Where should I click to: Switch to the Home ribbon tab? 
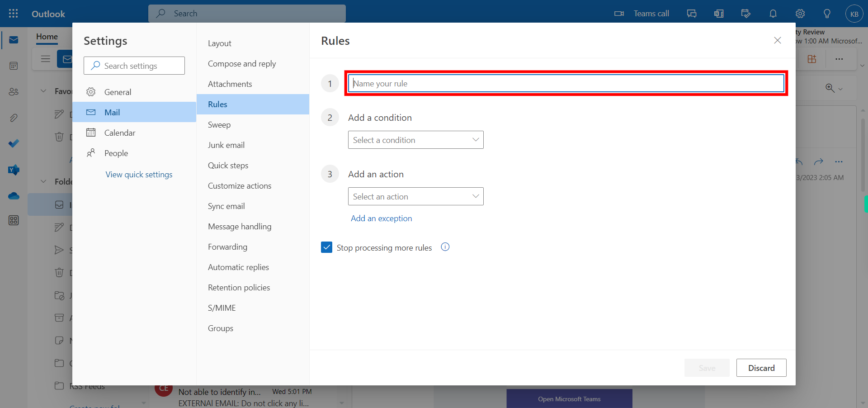click(47, 37)
